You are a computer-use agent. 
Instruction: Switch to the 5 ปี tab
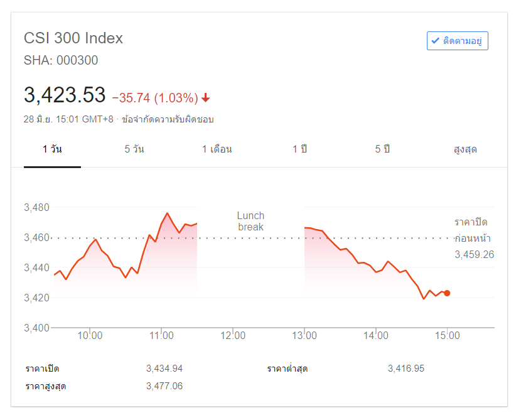pos(383,149)
